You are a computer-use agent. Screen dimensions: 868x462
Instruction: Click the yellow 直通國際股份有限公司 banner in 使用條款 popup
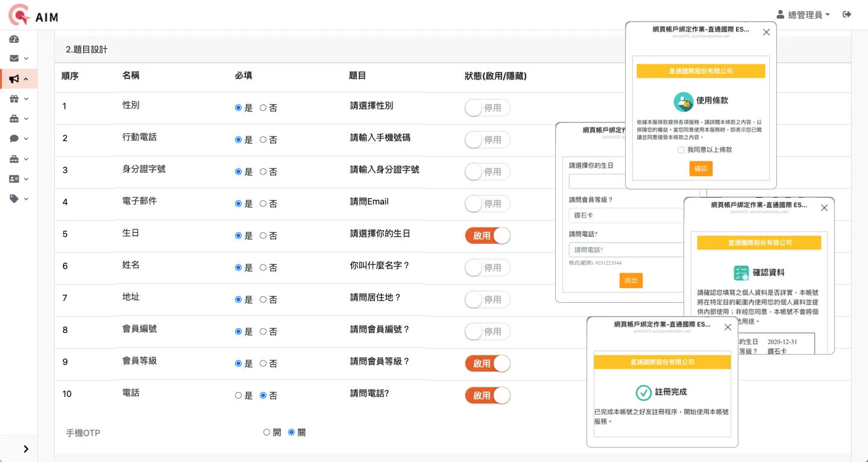(x=701, y=71)
